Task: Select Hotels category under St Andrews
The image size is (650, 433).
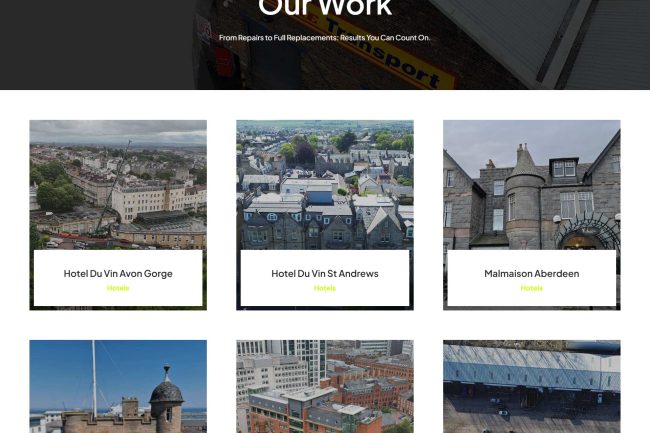Action: (325, 288)
